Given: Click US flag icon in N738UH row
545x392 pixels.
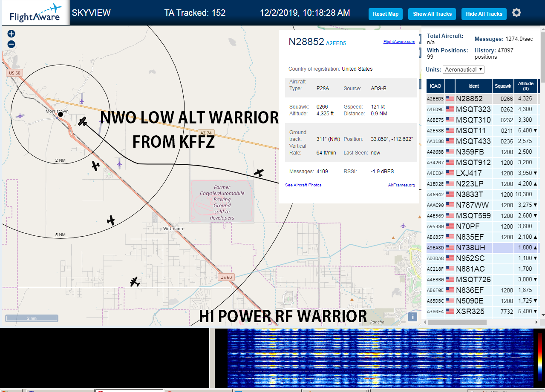Looking at the screenshot, I should tap(450, 248).
